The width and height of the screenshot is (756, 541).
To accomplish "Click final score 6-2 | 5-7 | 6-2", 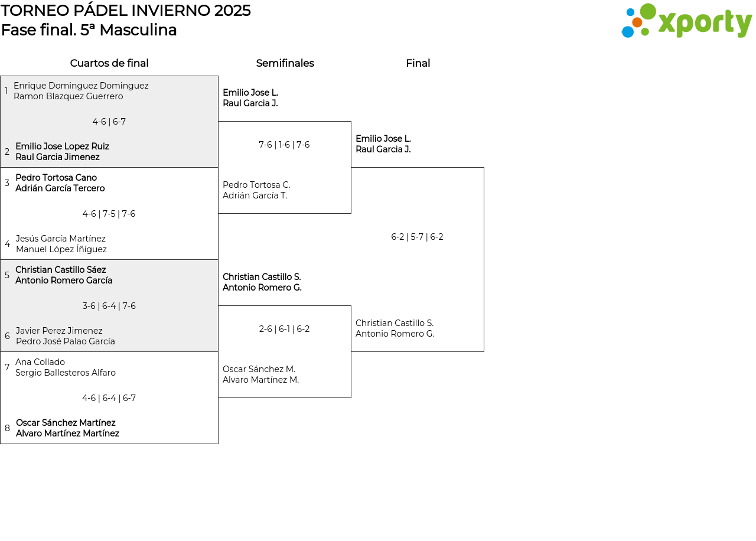I will pos(417,237).
